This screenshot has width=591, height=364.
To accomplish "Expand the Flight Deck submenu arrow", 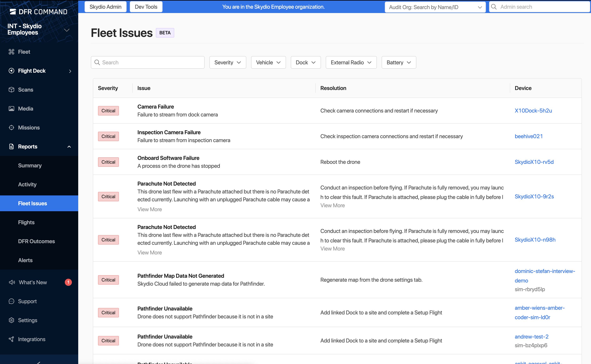I will (70, 71).
